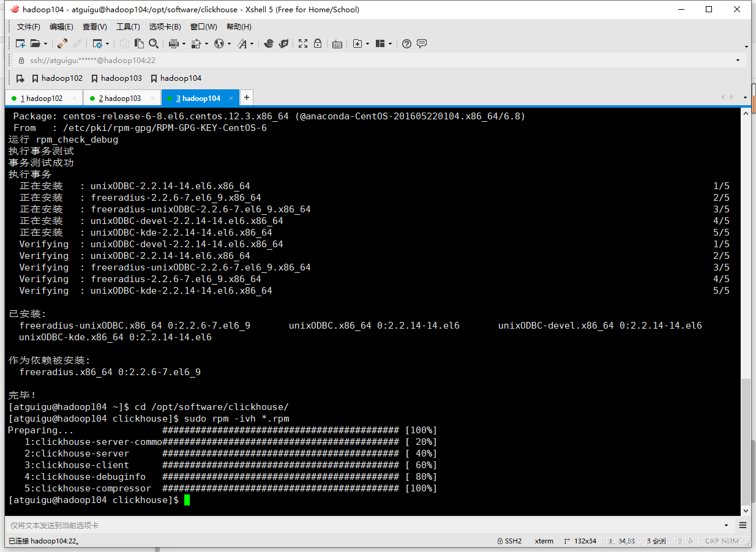Open the 文件(F) menu

click(28, 27)
